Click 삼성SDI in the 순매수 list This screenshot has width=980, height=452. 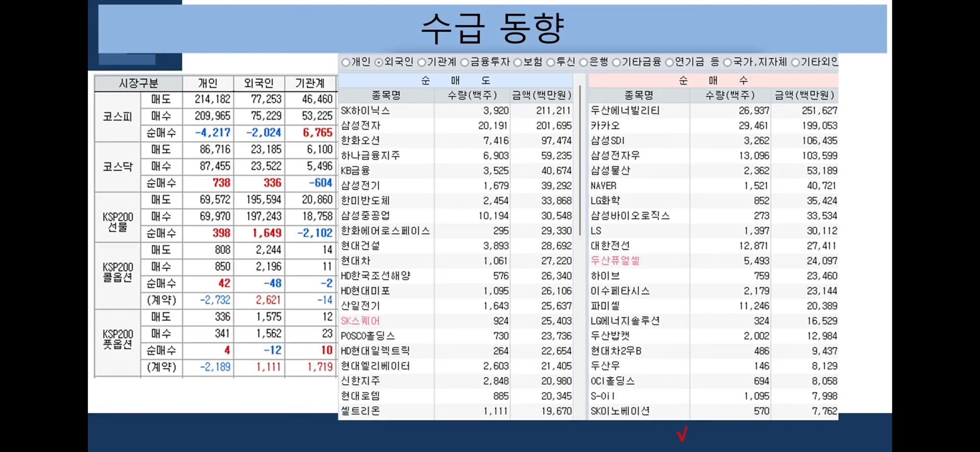[x=607, y=140]
